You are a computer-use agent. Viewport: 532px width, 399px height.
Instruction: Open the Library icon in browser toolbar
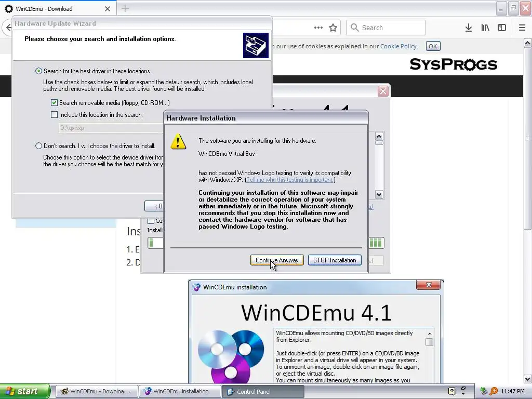485,28
